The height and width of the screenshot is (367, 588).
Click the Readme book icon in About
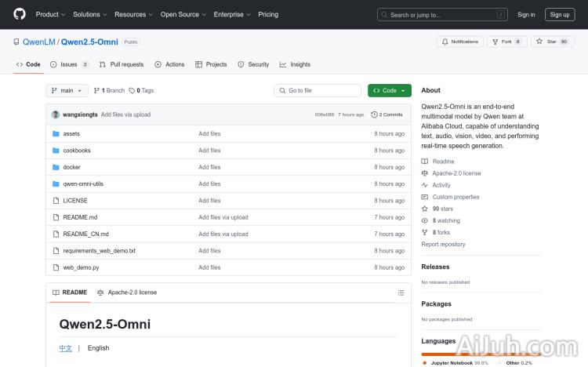pyautogui.click(x=424, y=162)
